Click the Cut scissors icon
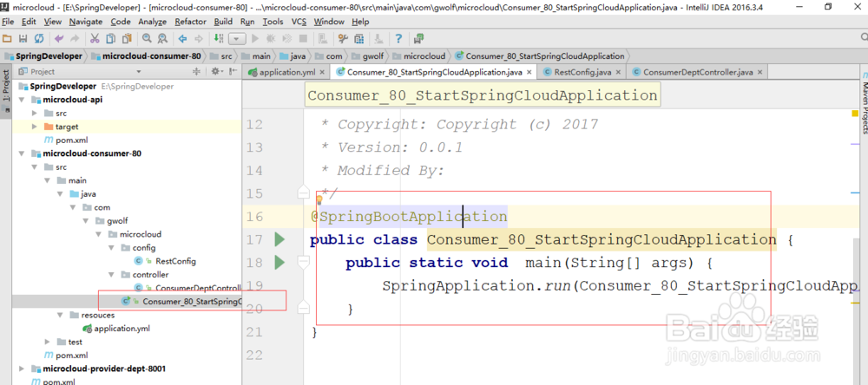 (95, 39)
